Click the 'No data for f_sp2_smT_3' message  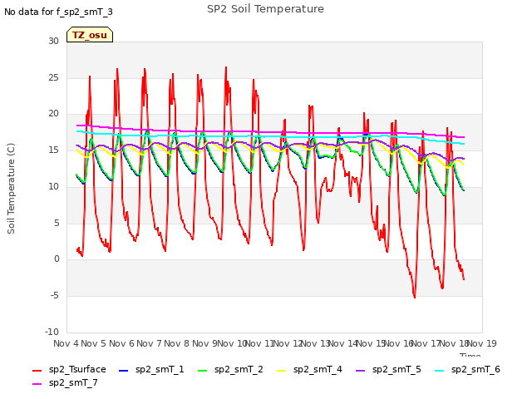[58, 12]
